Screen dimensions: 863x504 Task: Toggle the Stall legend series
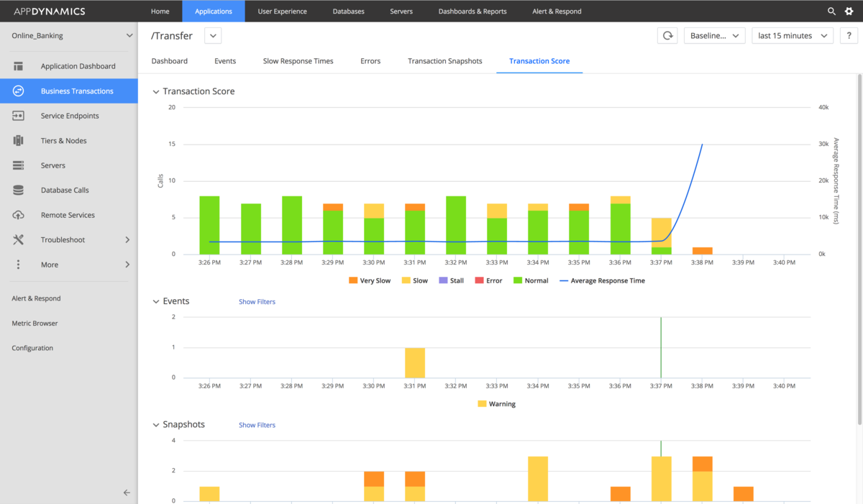[451, 280]
